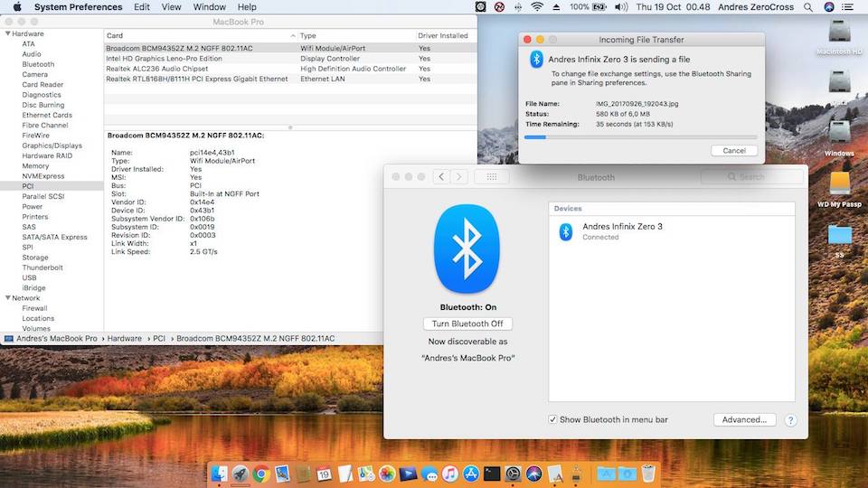Launch Google Chrome from the Dock
The image size is (868, 488).
[x=261, y=474]
